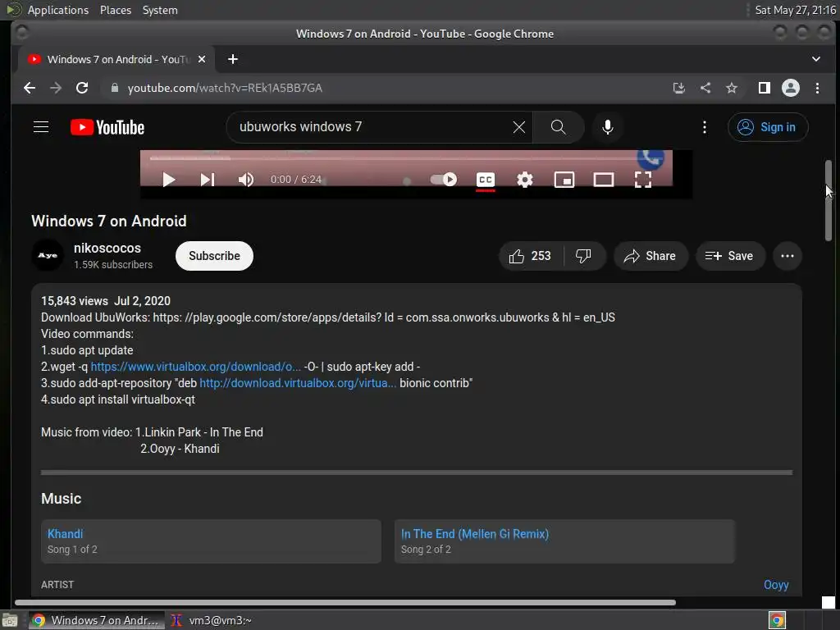Open more actions ellipsis menu
The width and height of the screenshot is (840, 630).
pyautogui.click(x=787, y=256)
